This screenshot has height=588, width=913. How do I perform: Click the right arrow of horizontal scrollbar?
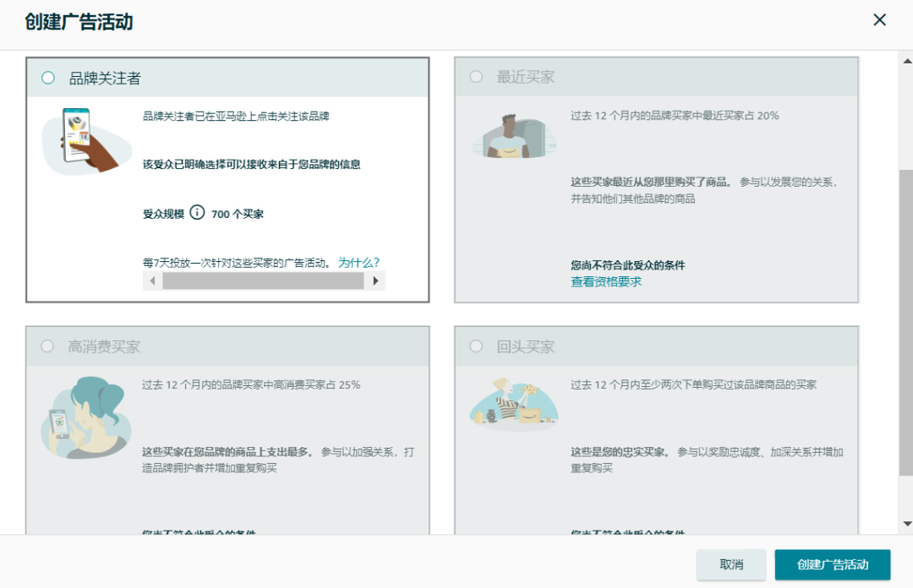click(x=376, y=280)
